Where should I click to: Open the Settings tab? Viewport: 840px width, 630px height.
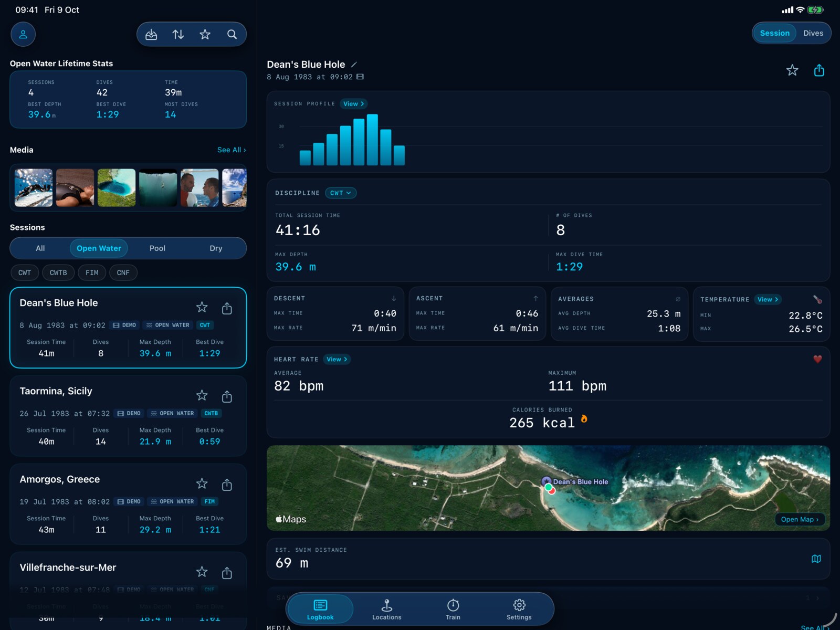pyautogui.click(x=519, y=610)
